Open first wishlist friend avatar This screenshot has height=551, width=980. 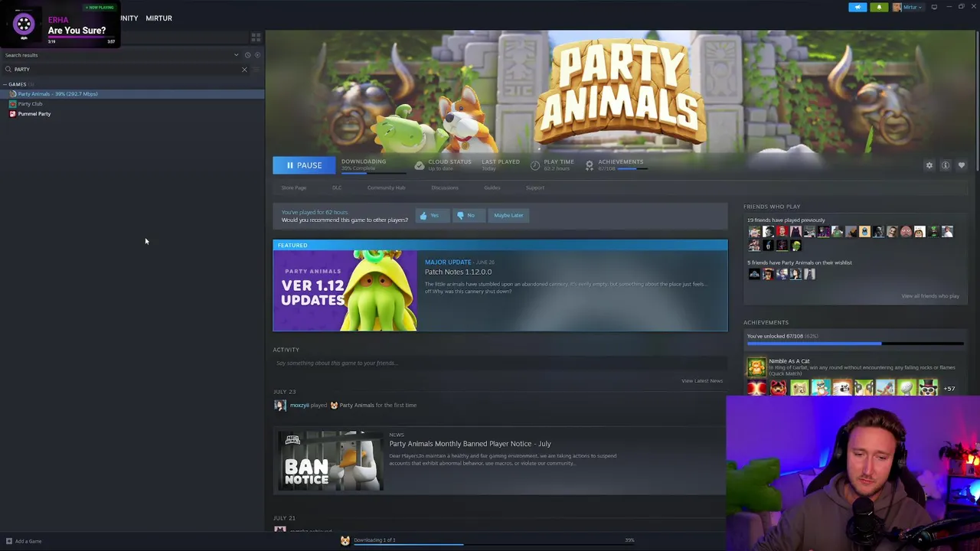click(x=754, y=274)
